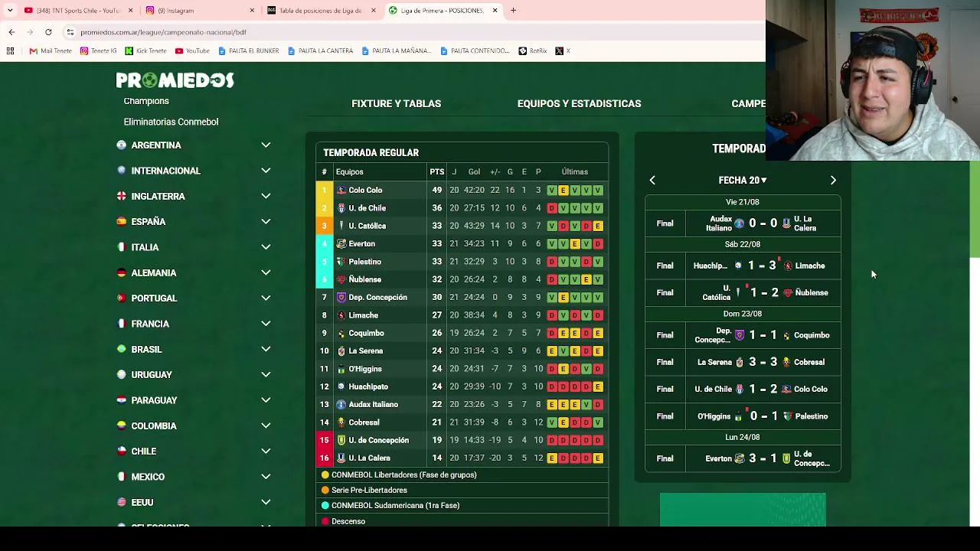Open Palestino row in standings table
The width and height of the screenshot is (980, 551).
coord(462,262)
